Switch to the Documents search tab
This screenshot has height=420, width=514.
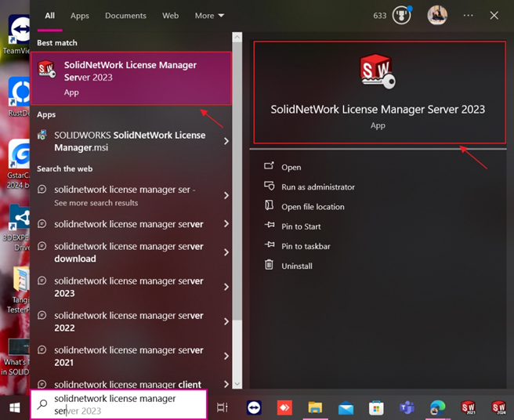point(125,16)
